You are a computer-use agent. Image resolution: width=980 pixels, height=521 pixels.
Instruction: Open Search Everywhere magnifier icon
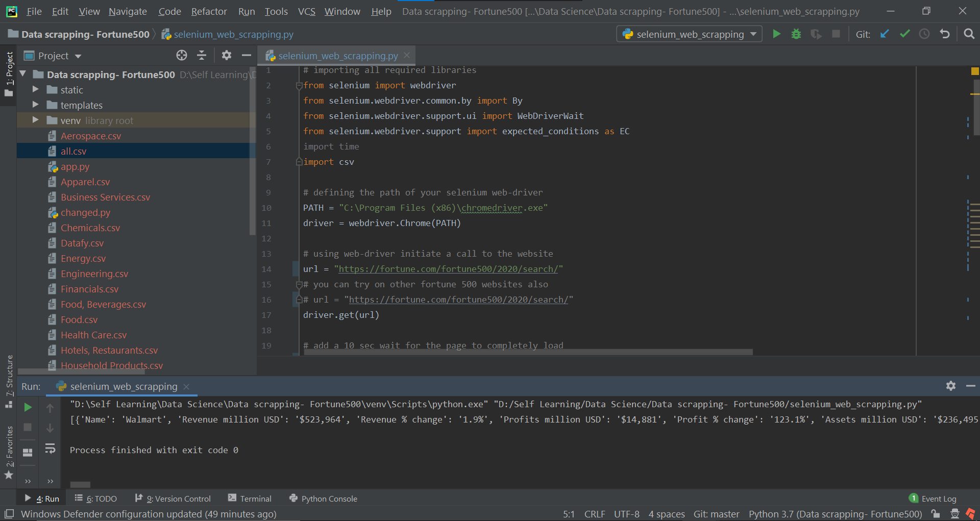tap(969, 34)
